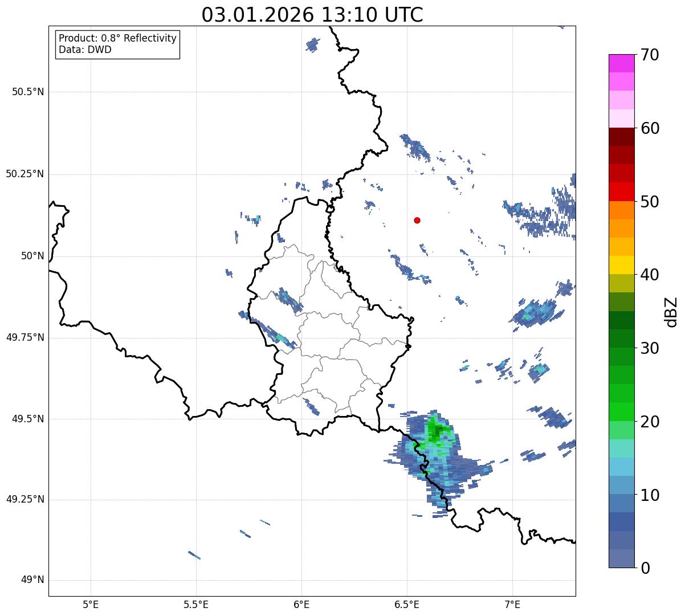The height and width of the screenshot is (616, 685).
Task: Click the 6.5°E longitude label
Action: pyautogui.click(x=407, y=604)
